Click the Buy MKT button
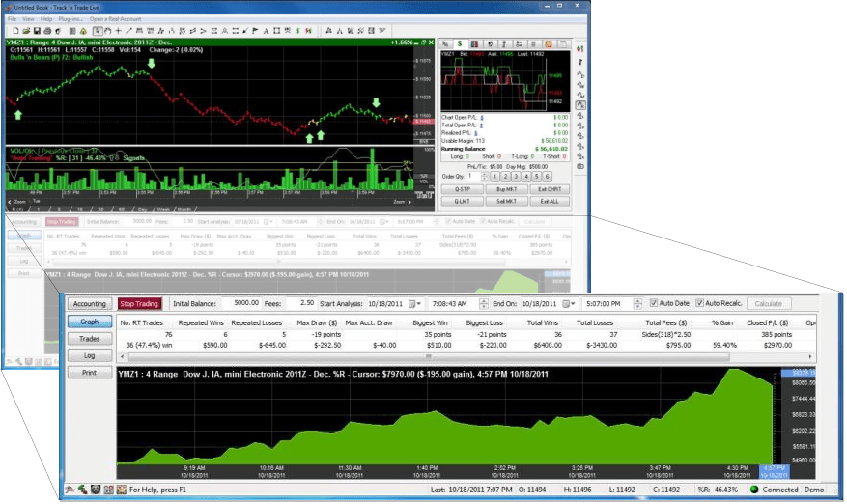This screenshot has width=847, height=504. pyautogui.click(x=507, y=189)
